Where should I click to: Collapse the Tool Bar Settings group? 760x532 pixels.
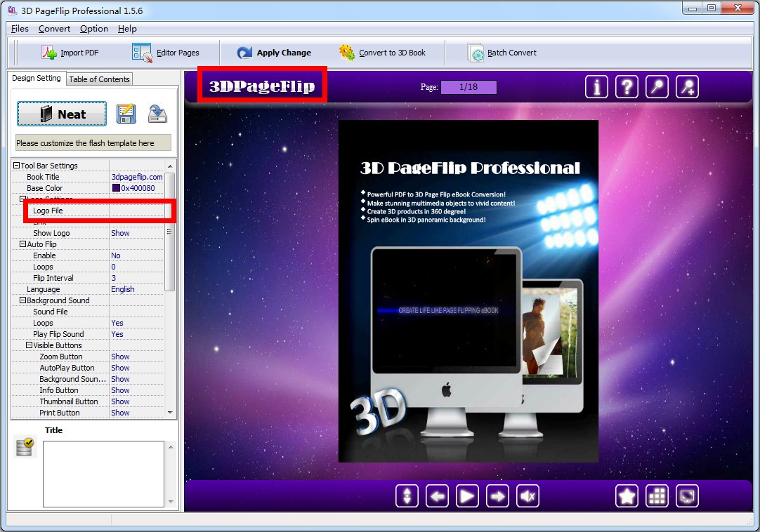point(16,165)
